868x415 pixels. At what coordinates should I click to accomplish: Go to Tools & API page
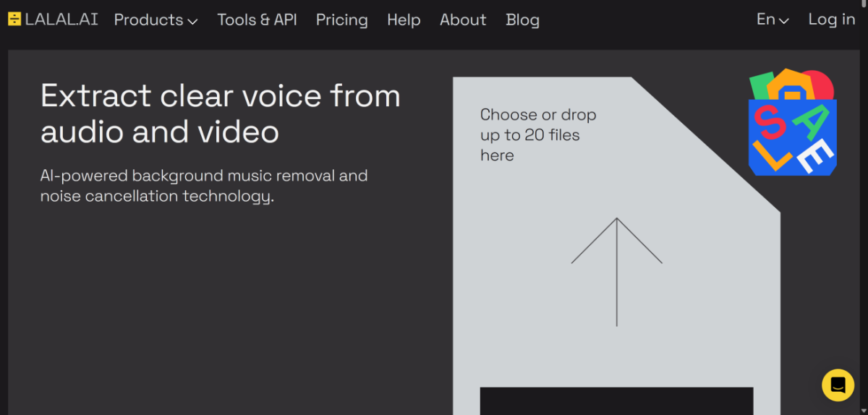click(257, 20)
